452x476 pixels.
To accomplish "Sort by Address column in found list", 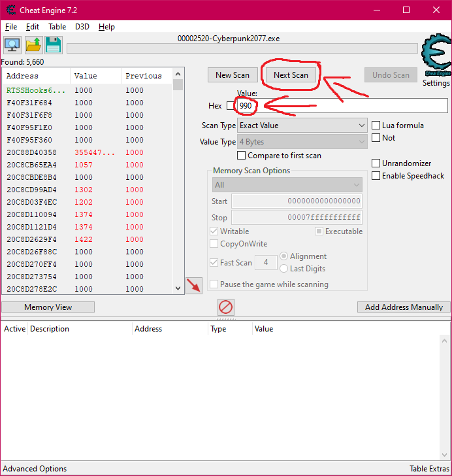I will click(x=36, y=76).
